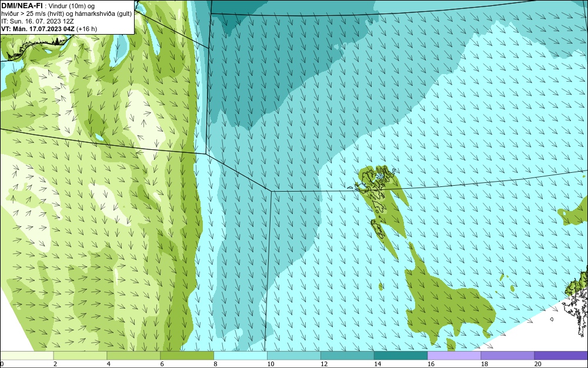Click the 12–14 m/s teal legend swatch

(348, 355)
